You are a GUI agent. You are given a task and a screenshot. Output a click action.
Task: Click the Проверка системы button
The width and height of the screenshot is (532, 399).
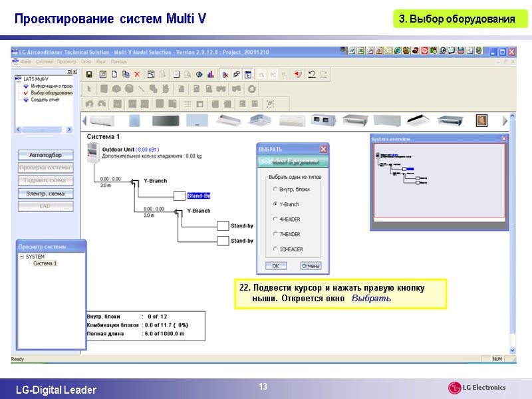(45, 168)
